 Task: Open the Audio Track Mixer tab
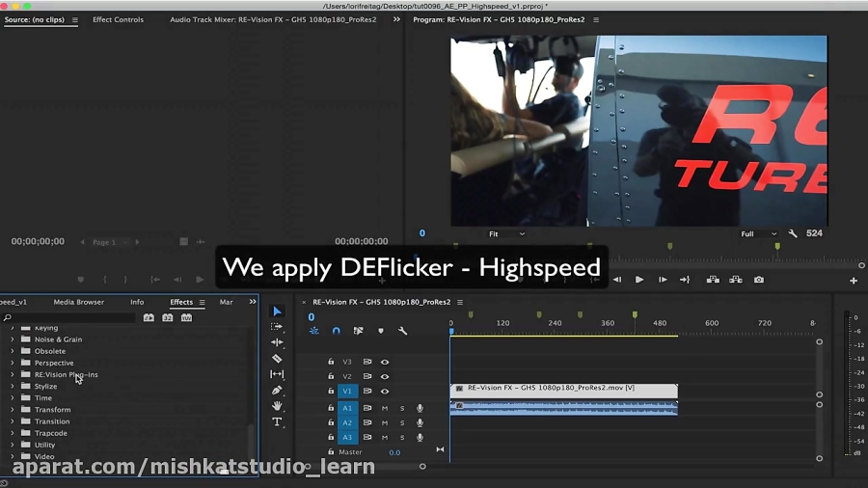[273, 19]
